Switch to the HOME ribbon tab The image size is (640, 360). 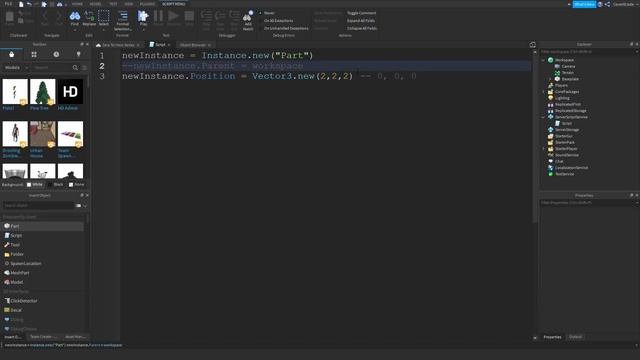(77, 4)
